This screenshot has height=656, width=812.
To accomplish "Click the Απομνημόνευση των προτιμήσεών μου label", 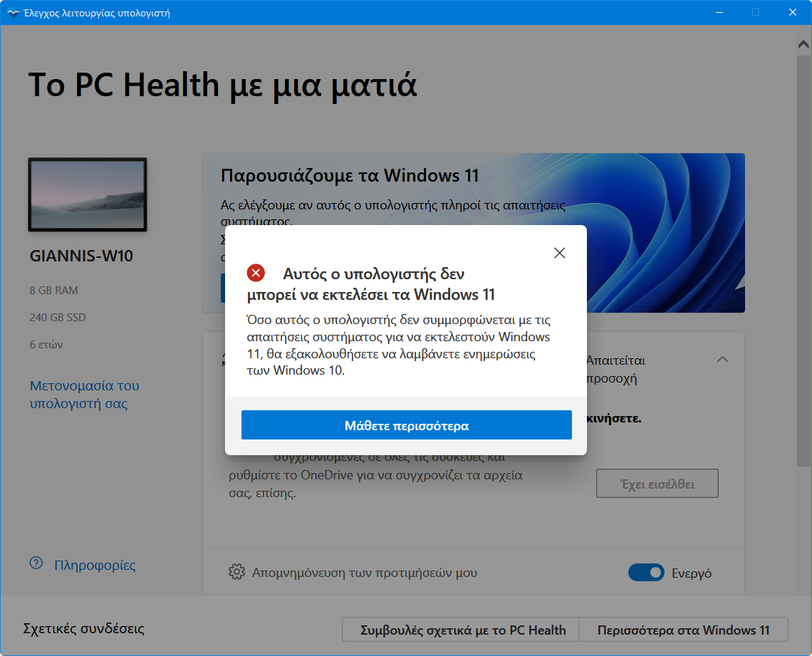I will pyautogui.click(x=365, y=573).
